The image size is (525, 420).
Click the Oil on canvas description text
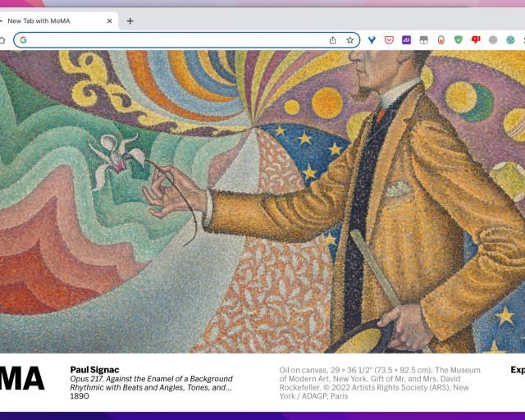[x=380, y=383]
